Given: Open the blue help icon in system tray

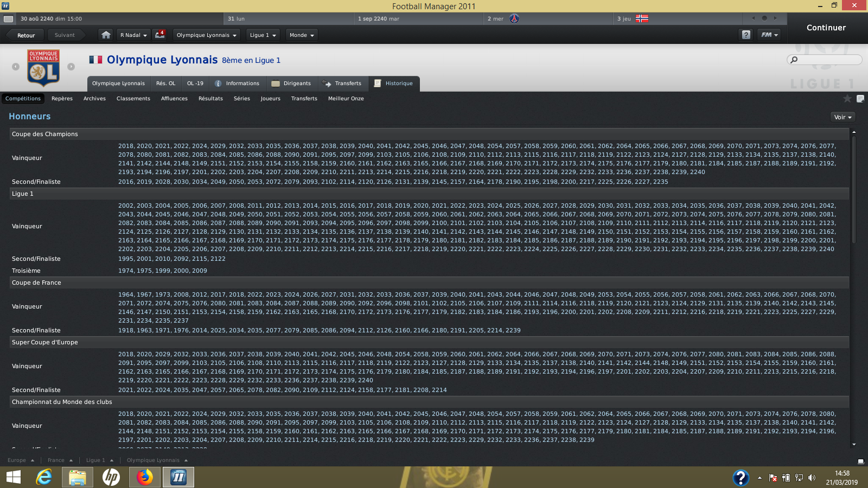Looking at the screenshot, I should [741, 478].
